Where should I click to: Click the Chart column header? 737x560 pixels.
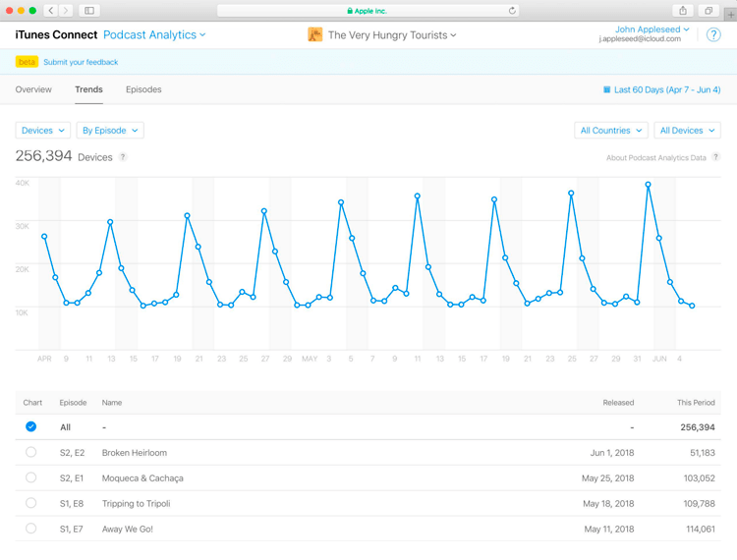32,403
